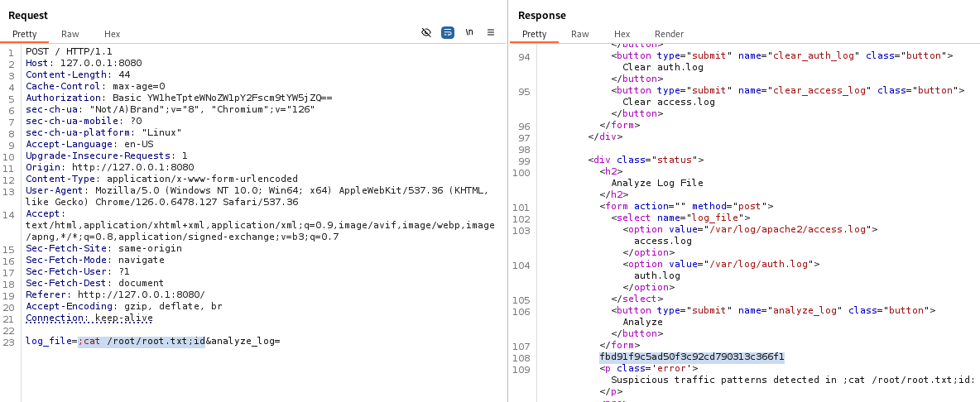Click the name="clear_access_log" button tag line
This screenshot has width=980, height=402.
787,90
